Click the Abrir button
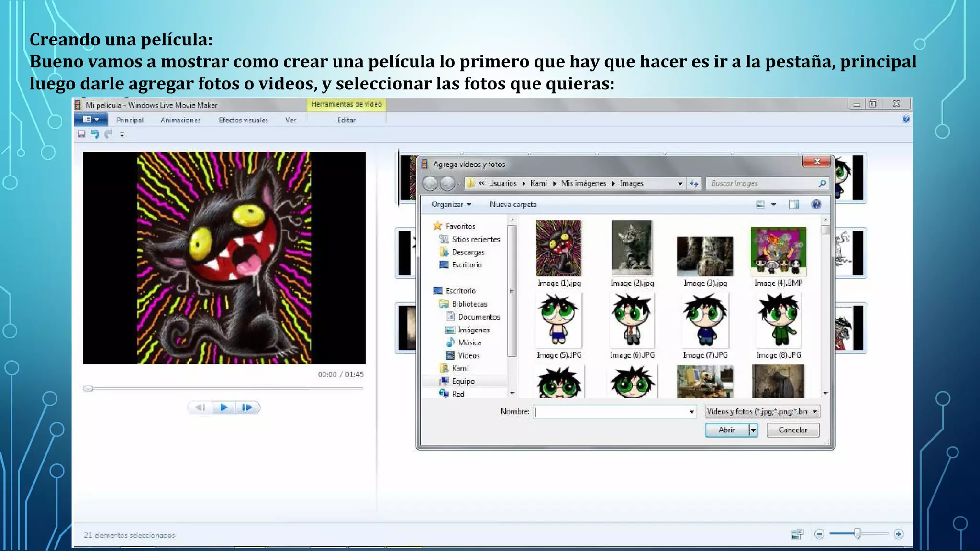Image resolution: width=980 pixels, height=551 pixels. coord(726,430)
